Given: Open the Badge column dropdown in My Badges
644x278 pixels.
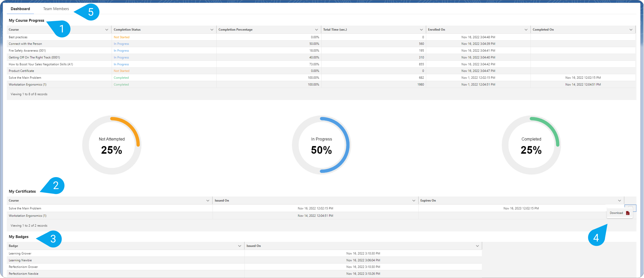Looking at the screenshot, I should pos(239,246).
